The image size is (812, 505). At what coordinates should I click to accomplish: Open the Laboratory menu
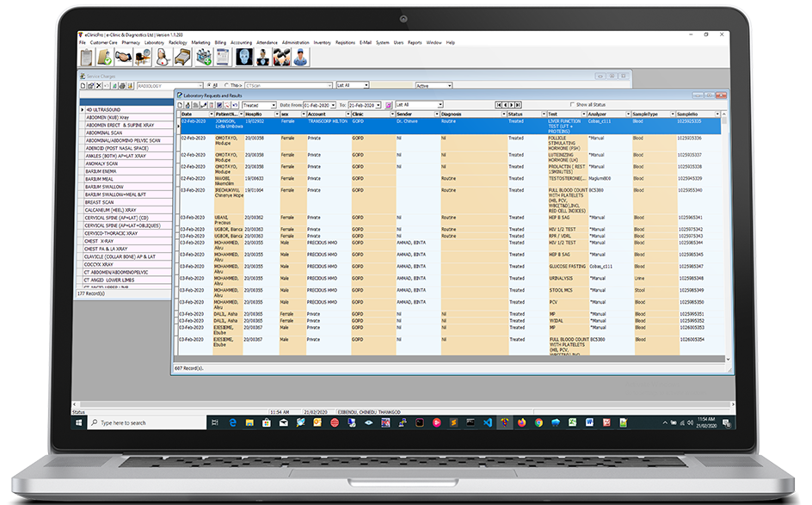pos(154,42)
